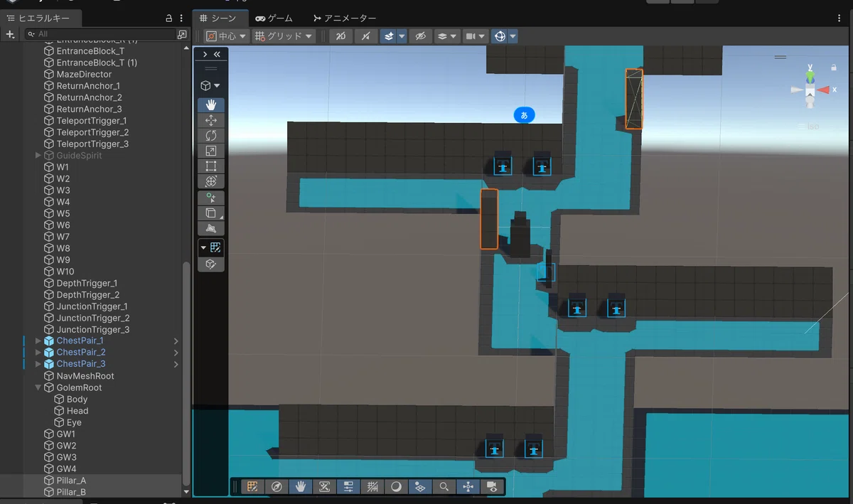Select the ヒエラルキー (Hierarchy) tab

click(x=41, y=18)
